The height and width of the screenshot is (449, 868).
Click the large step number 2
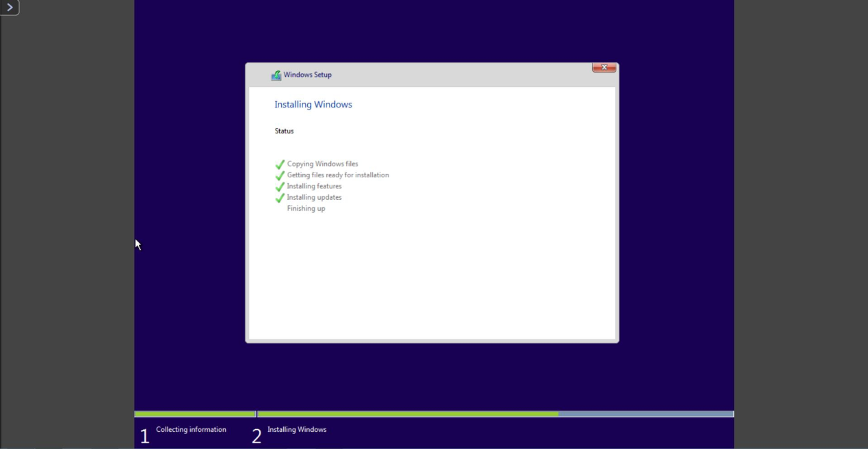point(257,436)
